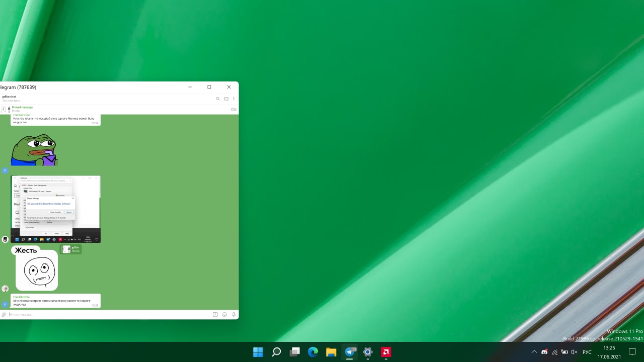644x362 pixels.
Task: Switch to Telegram on the taskbar
Action: [x=350, y=352]
